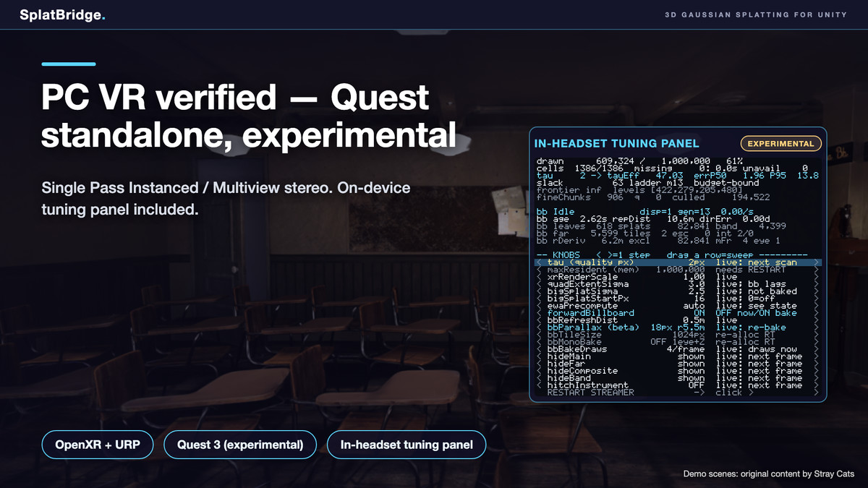Increase xrRenderScale with its right arrow
This screenshot has width=868, height=488.
pyautogui.click(x=817, y=277)
